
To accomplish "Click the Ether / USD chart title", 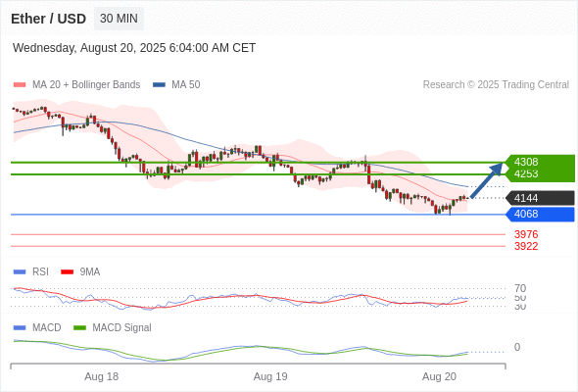I will coord(48,19).
